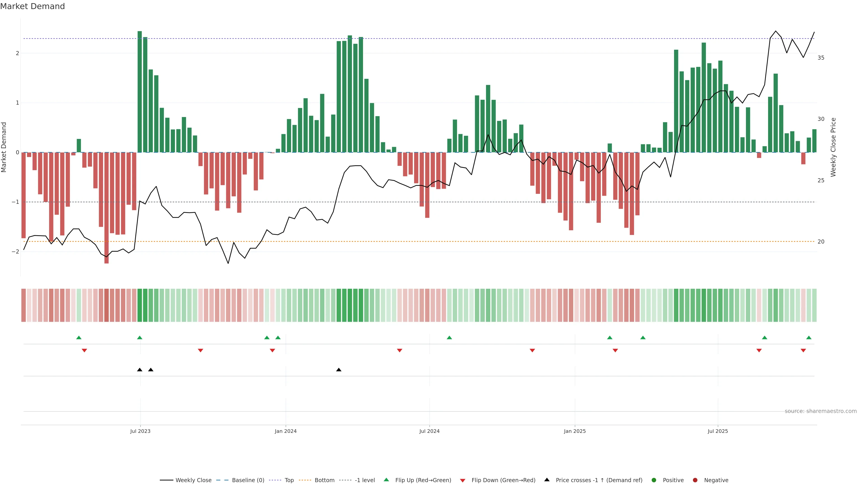Click the green Flip Up legend triangle
The width and height of the screenshot is (868, 488).
pyautogui.click(x=386, y=480)
